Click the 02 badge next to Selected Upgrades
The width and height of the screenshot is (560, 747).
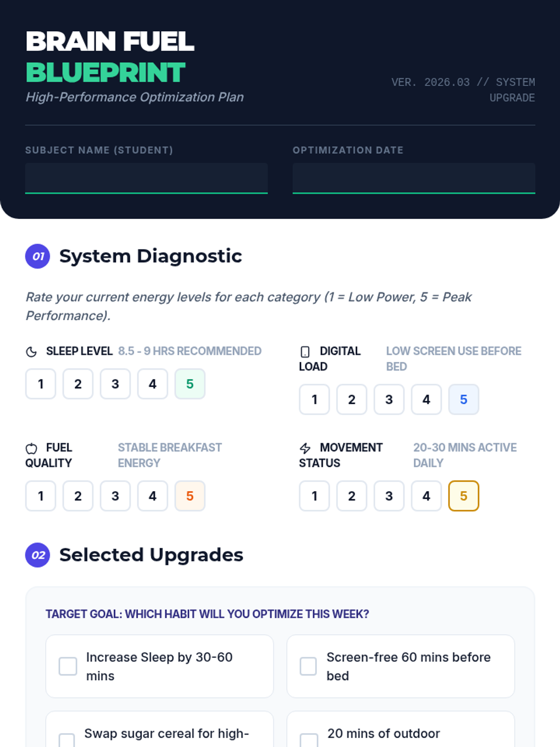tap(38, 555)
